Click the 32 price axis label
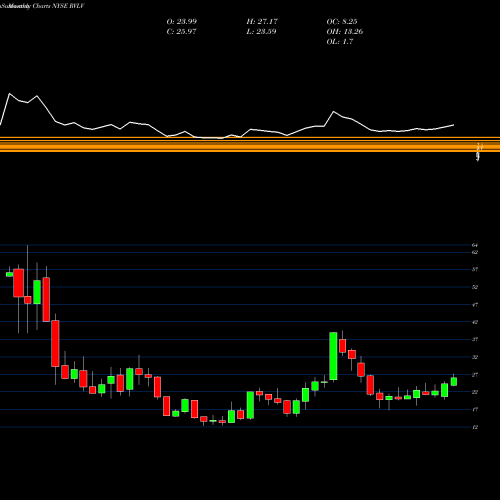Viewport: 500px width, 500px height. 475,357
